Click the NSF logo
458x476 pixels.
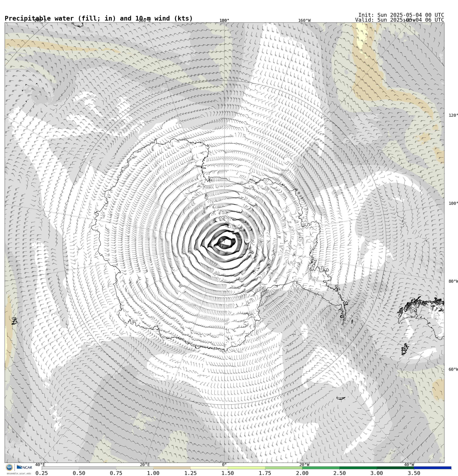[x=9, y=467]
